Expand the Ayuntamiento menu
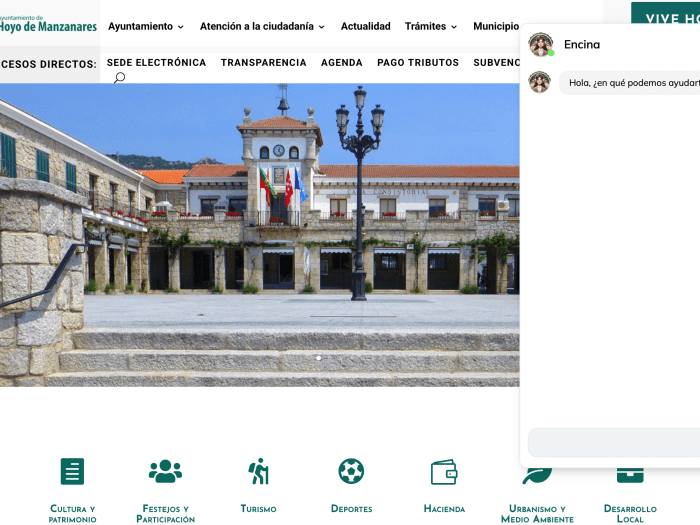 (x=146, y=26)
